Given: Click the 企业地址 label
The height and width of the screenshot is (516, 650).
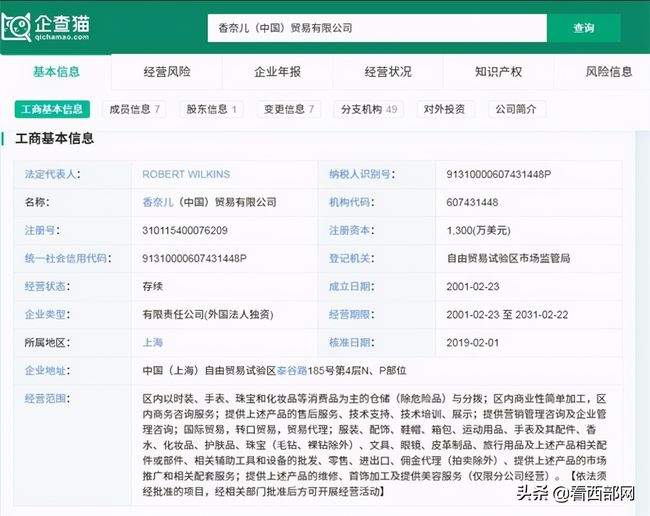Looking at the screenshot, I should point(47,370).
